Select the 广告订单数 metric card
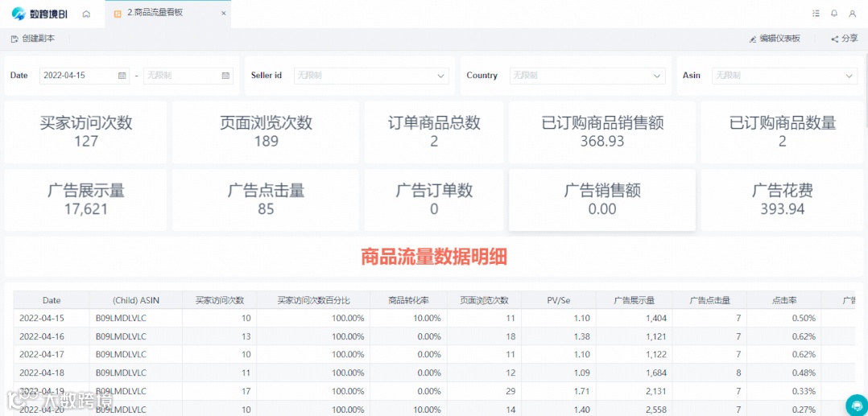868x416 pixels. pyautogui.click(x=434, y=200)
